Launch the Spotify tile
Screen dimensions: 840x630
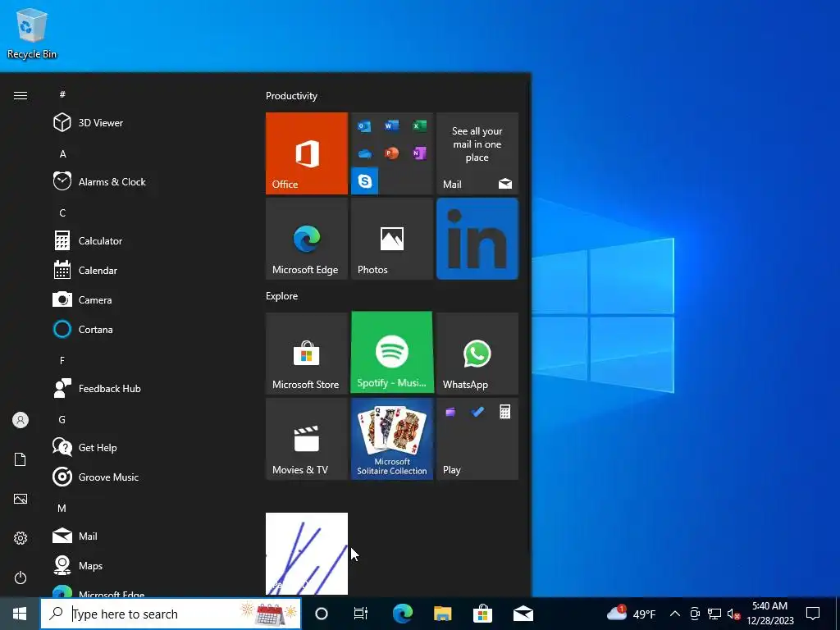point(392,353)
